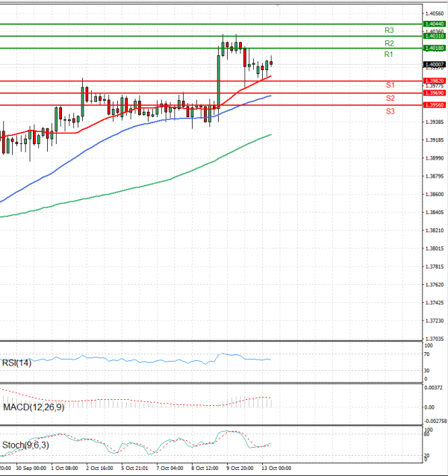Image resolution: width=448 pixels, height=476 pixels.
Task: Click the R3 resistance label
Action: pyautogui.click(x=389, y=30)
